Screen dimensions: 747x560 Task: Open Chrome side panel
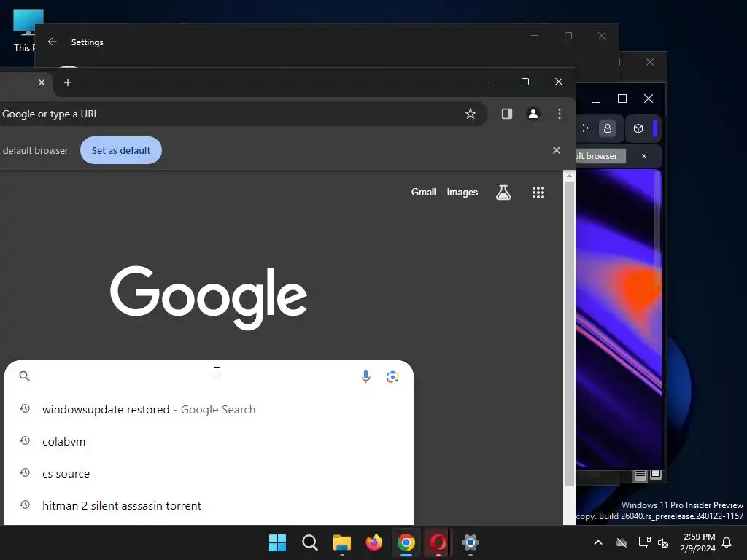pos(506,114)
